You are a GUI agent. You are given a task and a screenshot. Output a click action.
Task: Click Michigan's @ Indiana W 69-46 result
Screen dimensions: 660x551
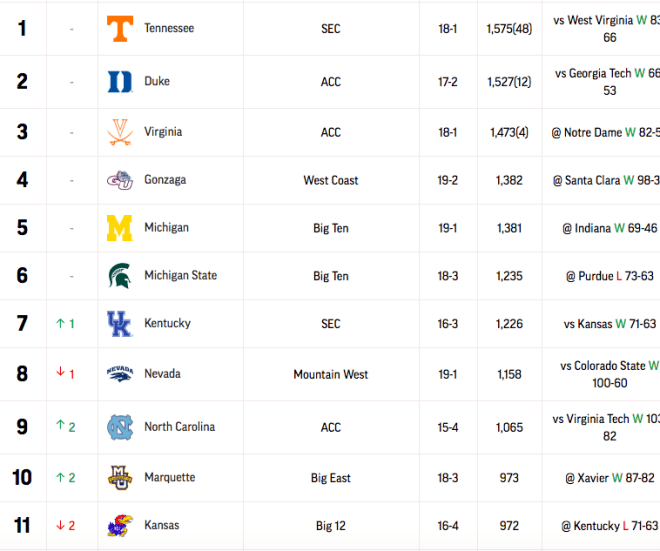(609, 228)
